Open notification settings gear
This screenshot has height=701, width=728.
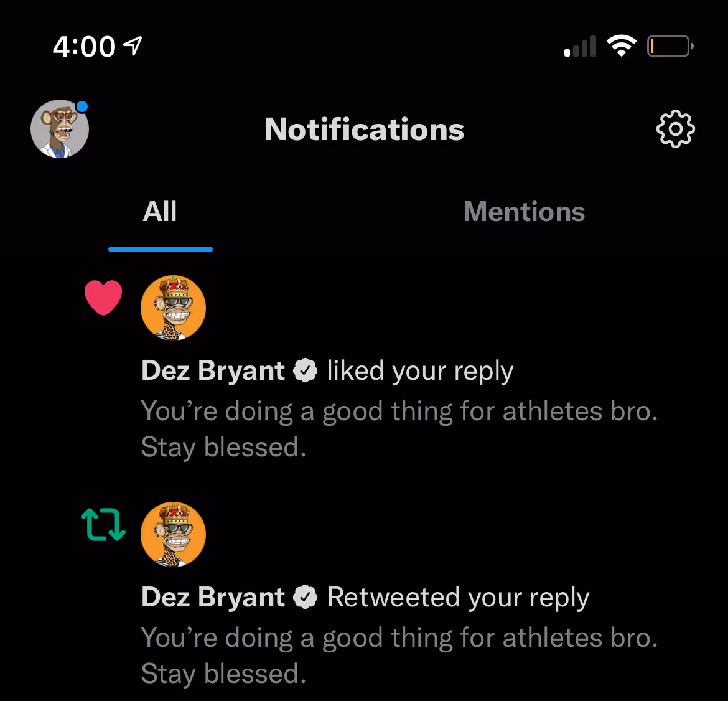(675, 129)
